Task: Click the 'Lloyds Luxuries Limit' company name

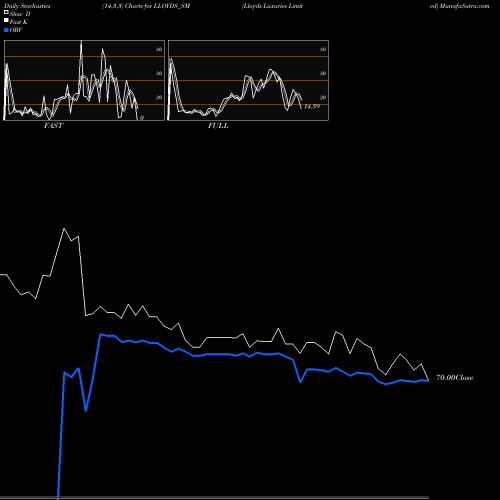Action: [x=272, y=6]
